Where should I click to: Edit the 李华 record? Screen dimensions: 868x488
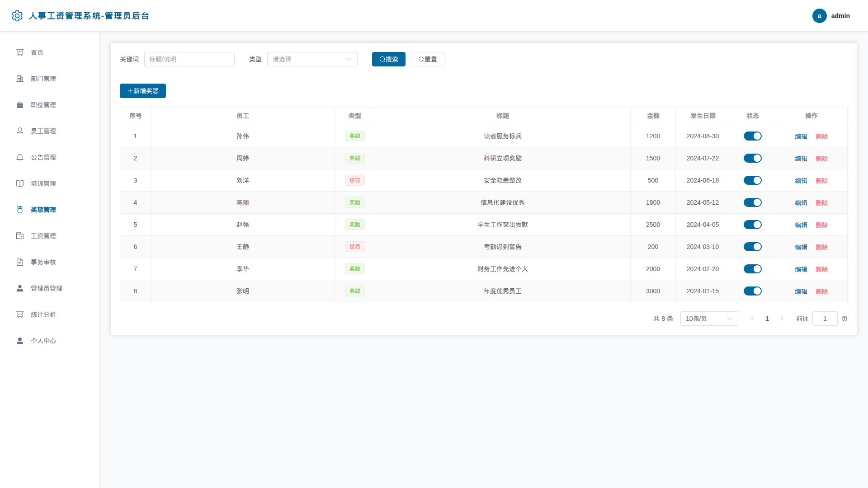801,269
